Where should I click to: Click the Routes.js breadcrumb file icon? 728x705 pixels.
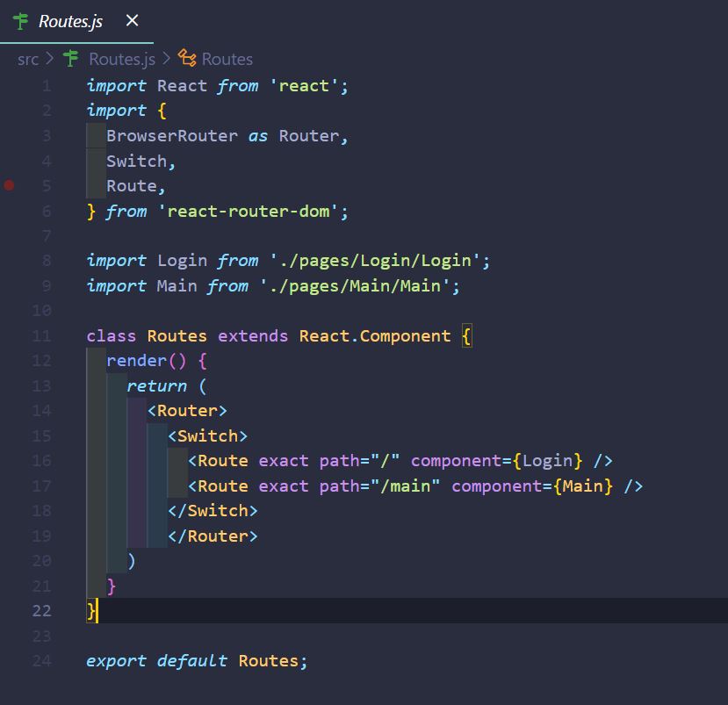[70, 59]
